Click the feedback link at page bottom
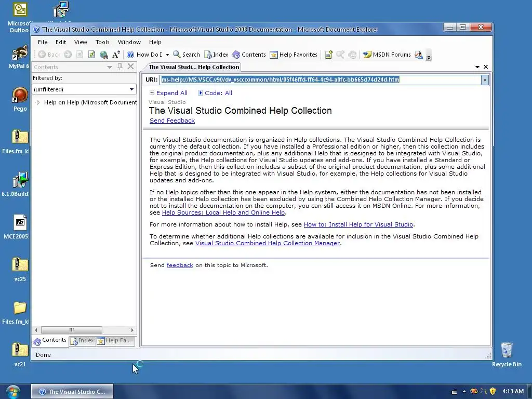Screen dimensions: 532x399 point(180,265)
